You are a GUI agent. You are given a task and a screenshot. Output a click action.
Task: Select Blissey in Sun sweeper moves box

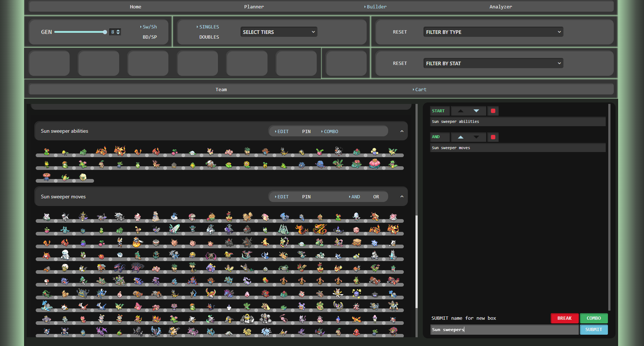coord(393,217)
